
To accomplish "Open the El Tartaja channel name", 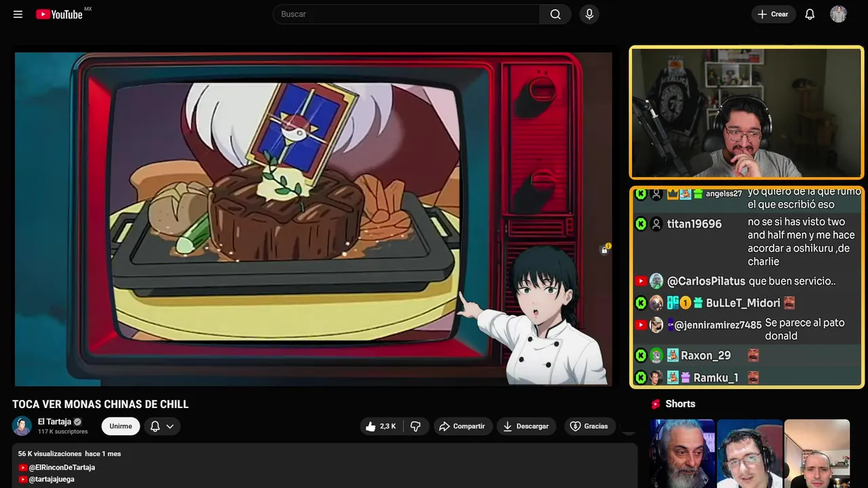I will [54, 422].
